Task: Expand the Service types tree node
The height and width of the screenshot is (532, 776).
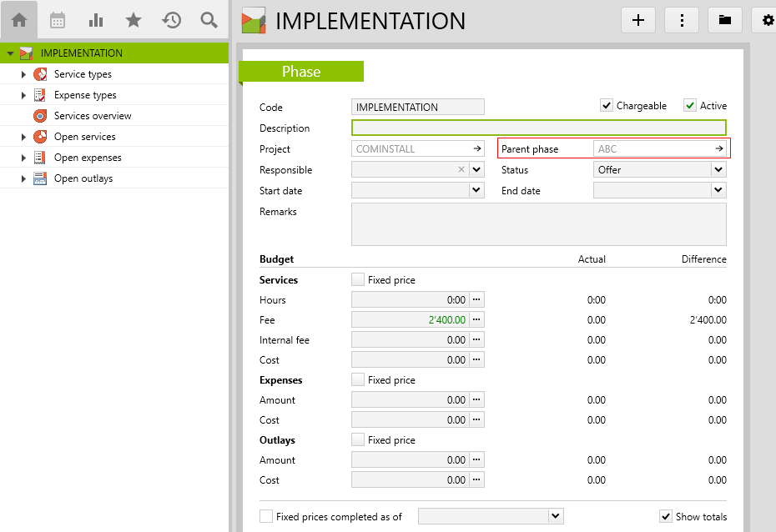Action: pos(24,74)
